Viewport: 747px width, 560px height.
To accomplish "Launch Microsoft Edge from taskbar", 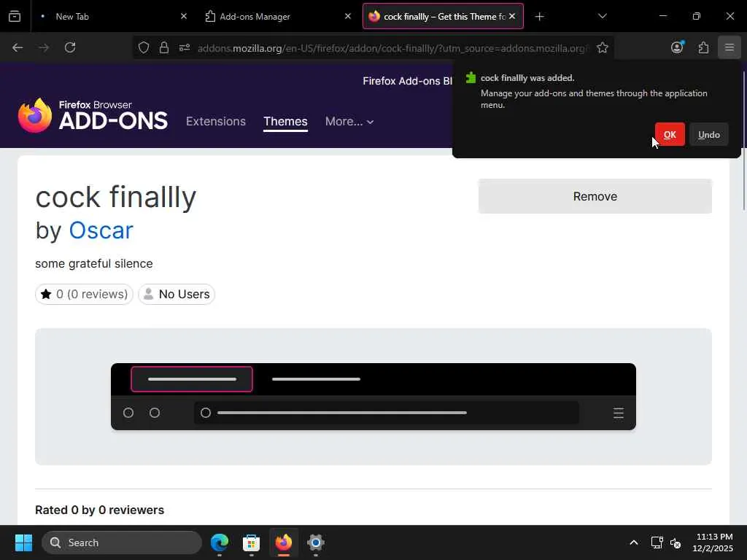I will (x=220, y=542).
